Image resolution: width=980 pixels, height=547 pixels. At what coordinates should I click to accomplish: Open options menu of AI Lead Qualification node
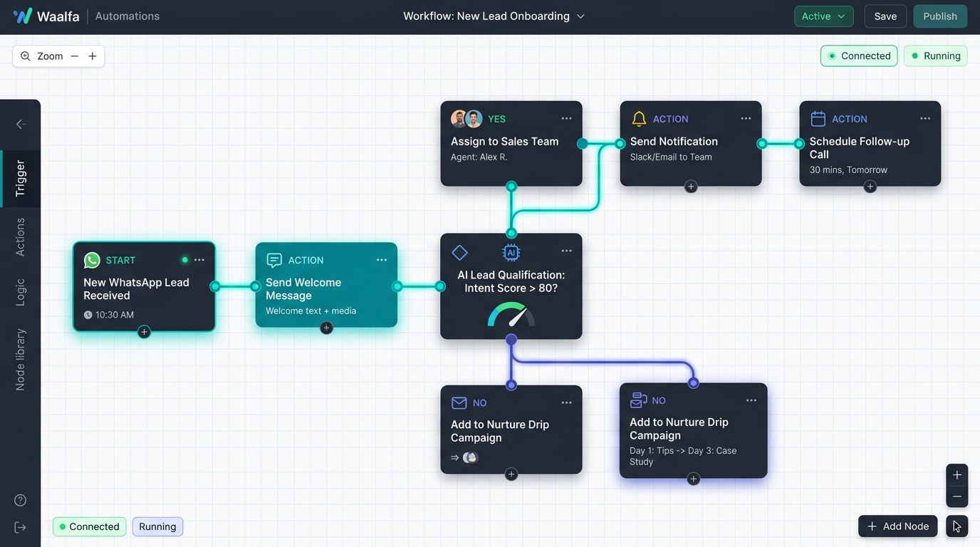[566, 251]
